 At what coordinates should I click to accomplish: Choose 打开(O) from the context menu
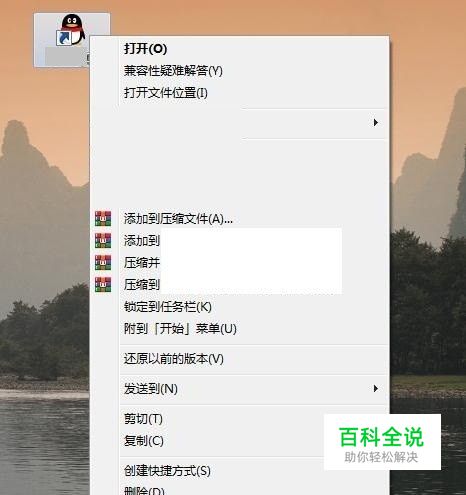tap(145, 49)
